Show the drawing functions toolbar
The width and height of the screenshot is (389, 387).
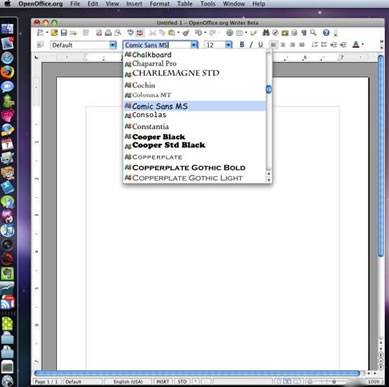pos(254,33)
